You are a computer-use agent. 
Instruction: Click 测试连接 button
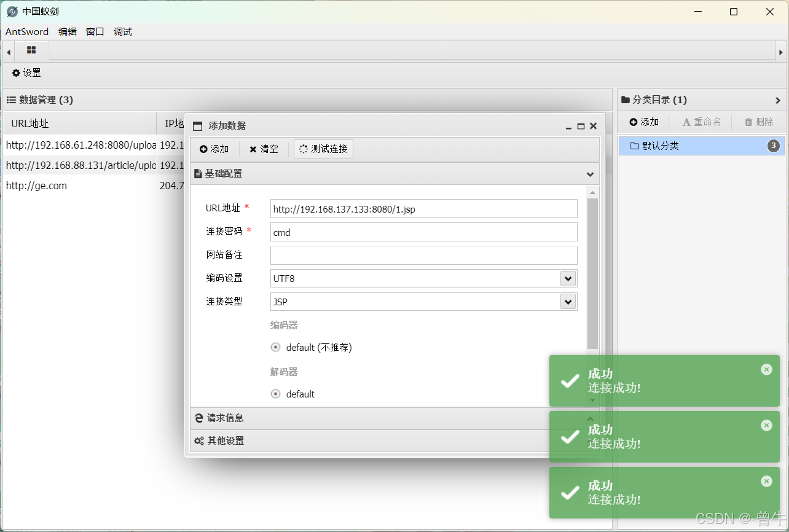323,149
